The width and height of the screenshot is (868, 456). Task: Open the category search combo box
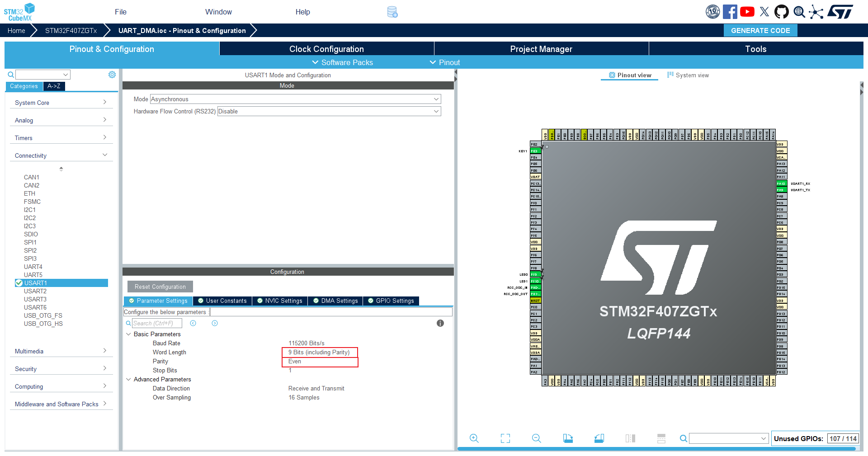tap(43, 75)
